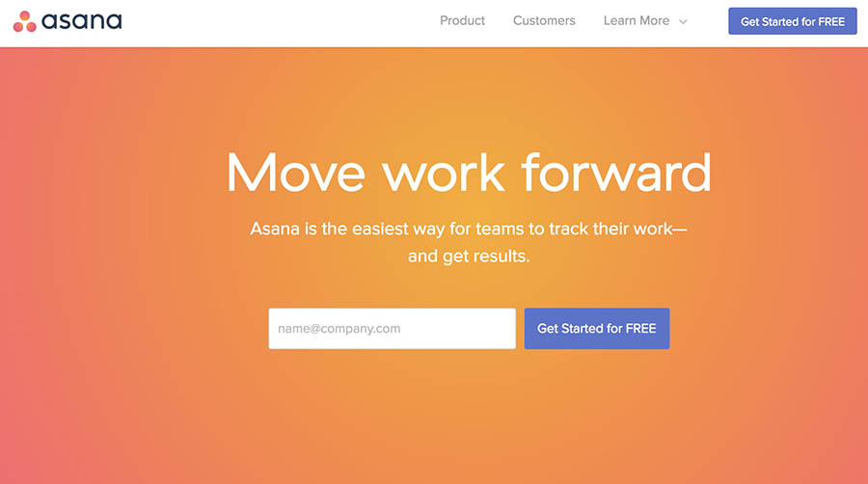Click the word forward in headline
Screen dimensions: 868x484
[616, 173]
